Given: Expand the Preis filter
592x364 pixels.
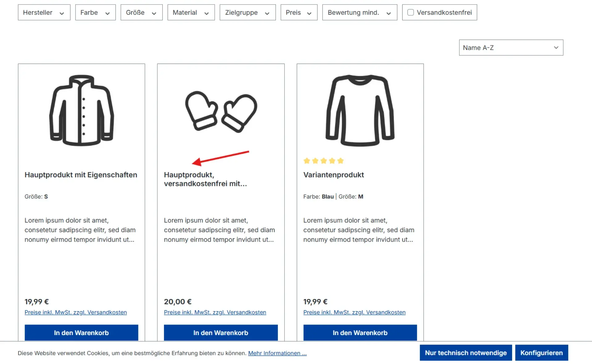Looking at the screenshot, I should 299,12.
